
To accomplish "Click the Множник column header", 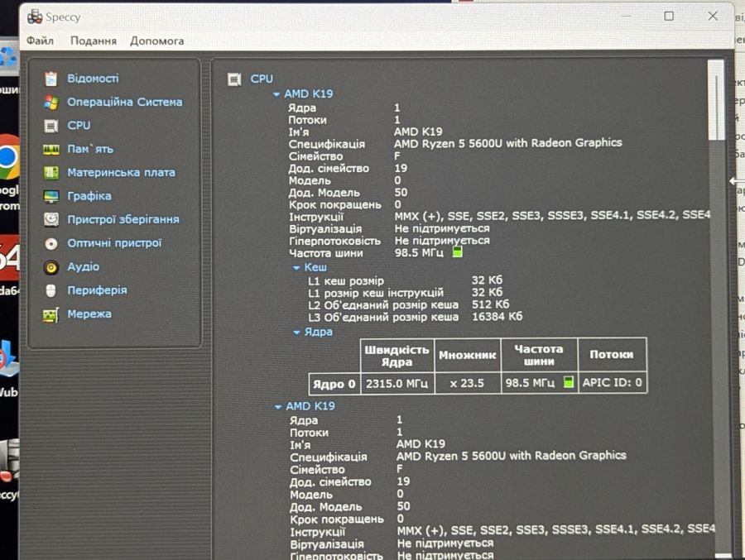I will [468, 356].
